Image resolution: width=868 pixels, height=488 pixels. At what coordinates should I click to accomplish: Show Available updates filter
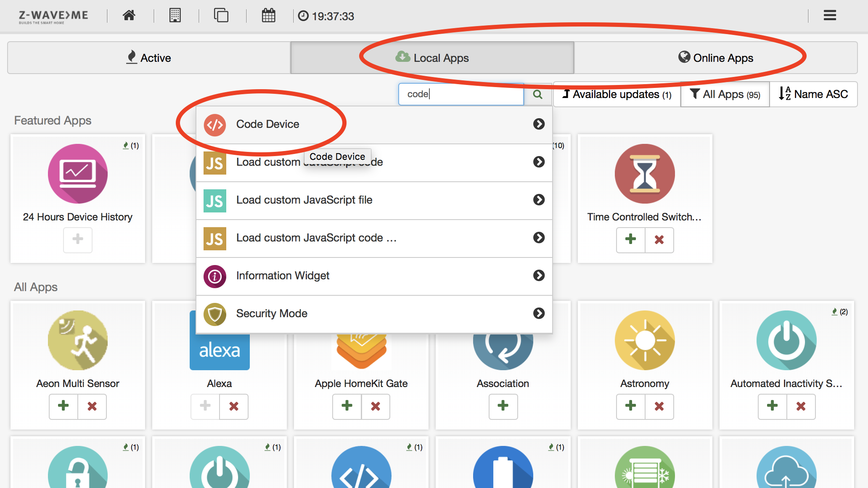(x=617, y=94)
